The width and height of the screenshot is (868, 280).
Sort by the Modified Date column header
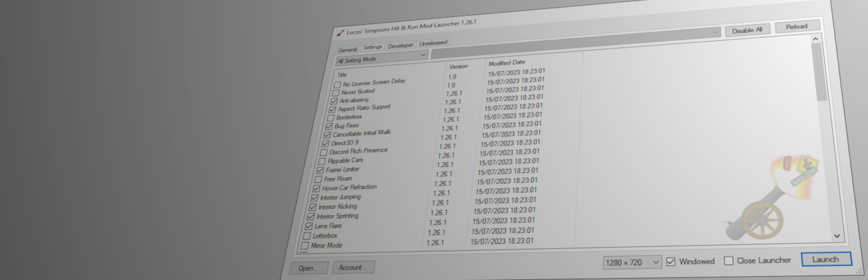pyautogui.click(x=507, y=63)
